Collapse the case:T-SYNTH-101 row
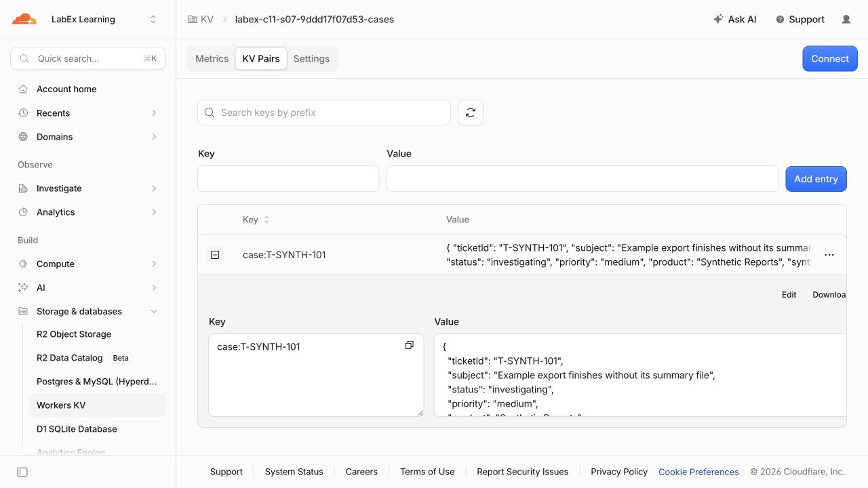Screen dimensions: 868x488 click(x=215, y=255)
